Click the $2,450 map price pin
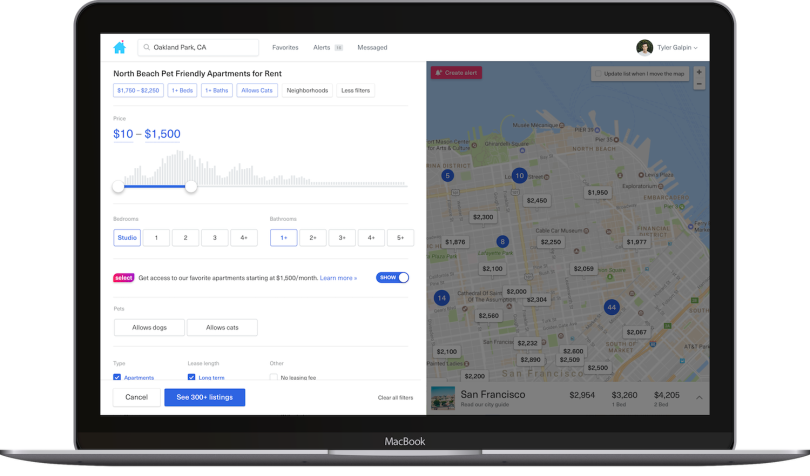810x476 pixels. (537, 201)
